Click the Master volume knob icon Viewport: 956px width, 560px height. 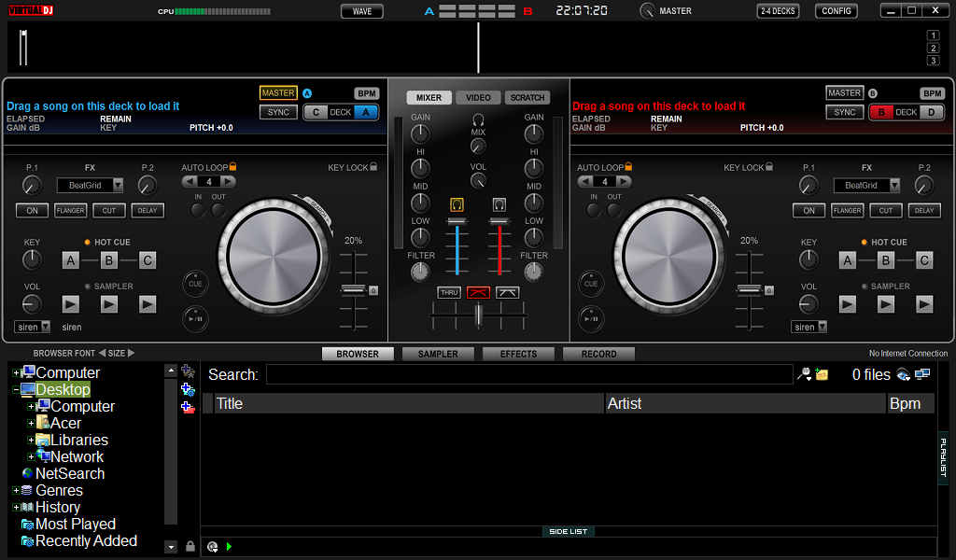coord(647,11)
